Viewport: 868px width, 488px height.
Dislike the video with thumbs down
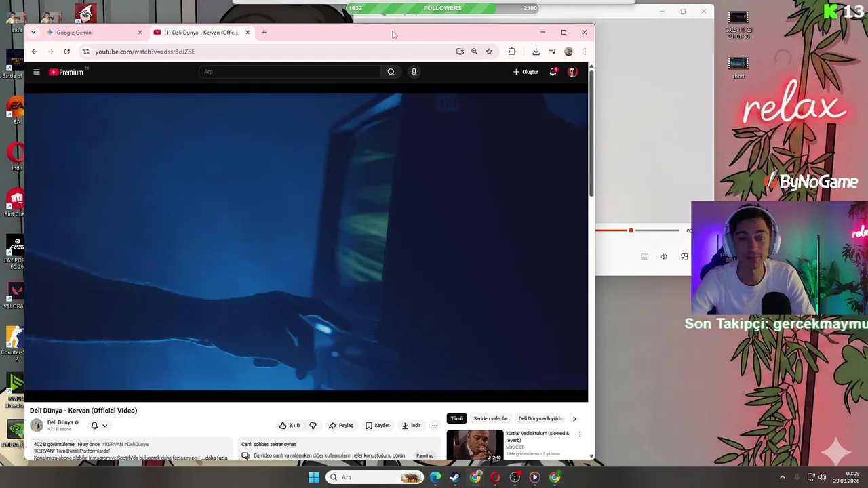[313, 426]
